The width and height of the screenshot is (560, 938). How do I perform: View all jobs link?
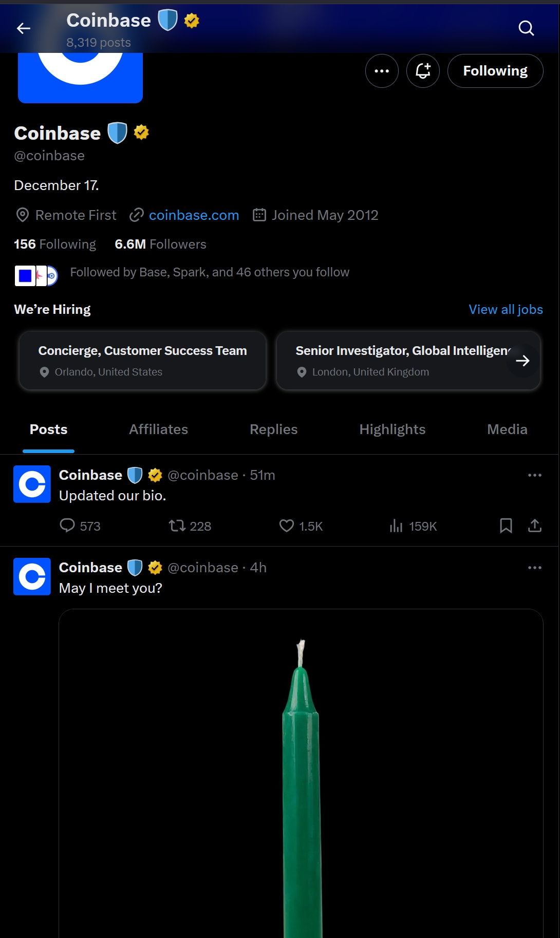506,309
